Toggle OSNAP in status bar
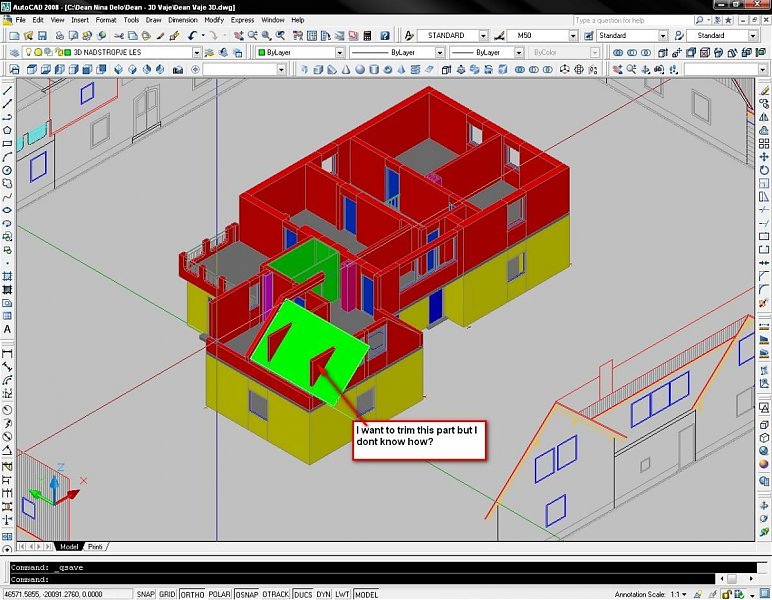This screenshot has height=600, width=772. [x=249, y=594]
